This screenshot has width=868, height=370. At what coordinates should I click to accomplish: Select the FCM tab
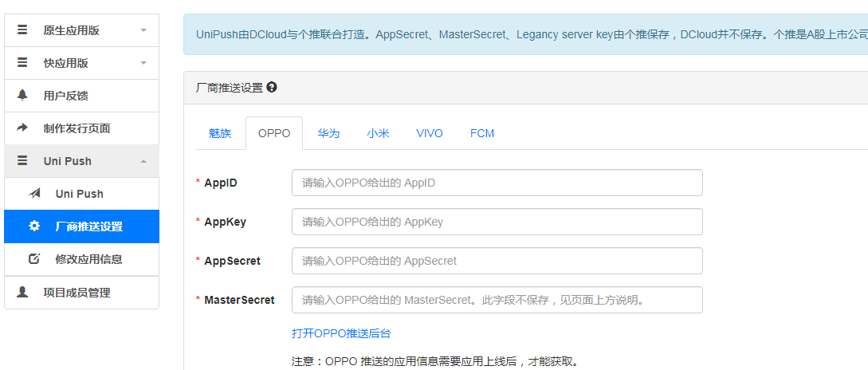click(x=482, y=133)
